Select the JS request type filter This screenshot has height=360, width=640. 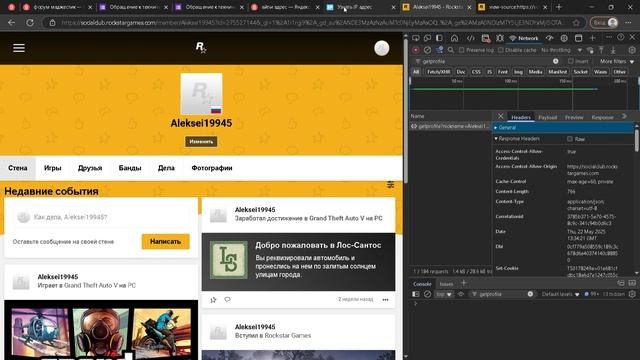[489, 72]
